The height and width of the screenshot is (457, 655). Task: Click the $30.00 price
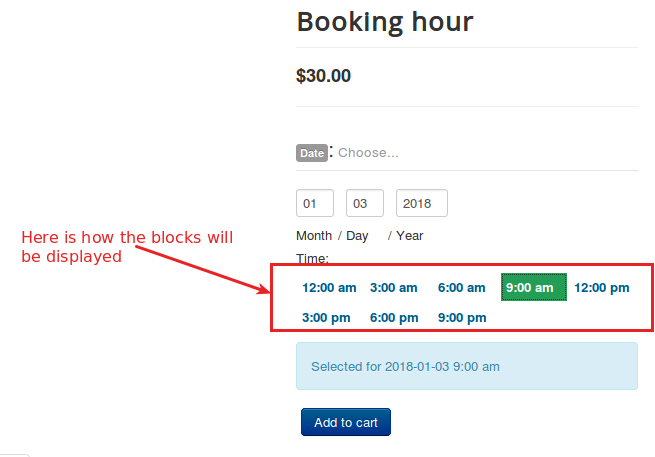coord(324,75)
